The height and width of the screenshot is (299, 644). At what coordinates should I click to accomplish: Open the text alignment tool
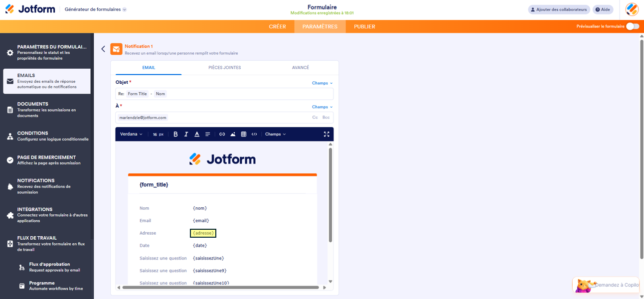(207, 134)
